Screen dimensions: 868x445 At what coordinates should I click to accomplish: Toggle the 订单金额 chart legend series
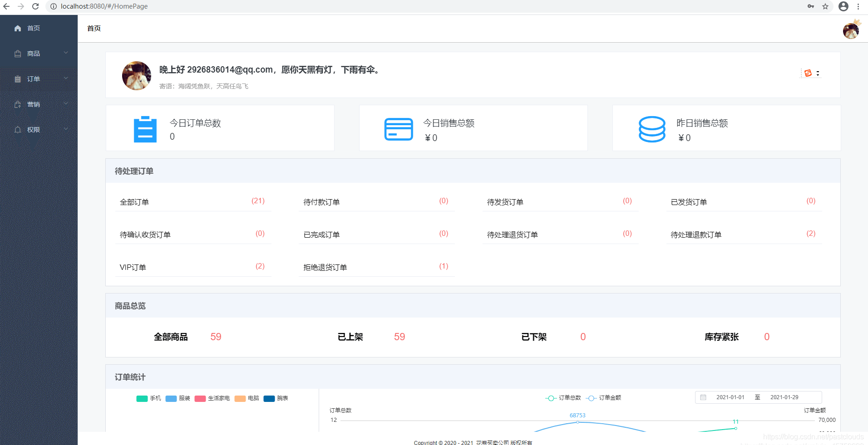(604, 398)
